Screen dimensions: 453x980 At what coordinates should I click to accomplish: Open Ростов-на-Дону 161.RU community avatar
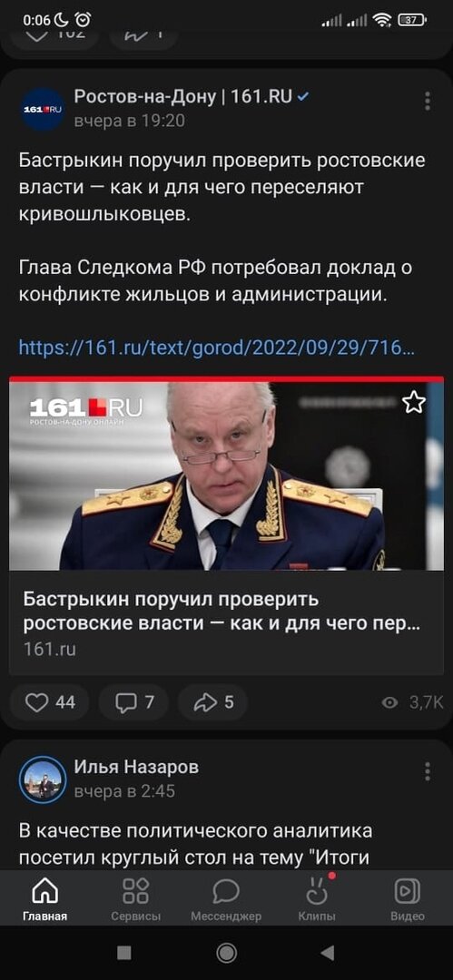tap(43, 109)
